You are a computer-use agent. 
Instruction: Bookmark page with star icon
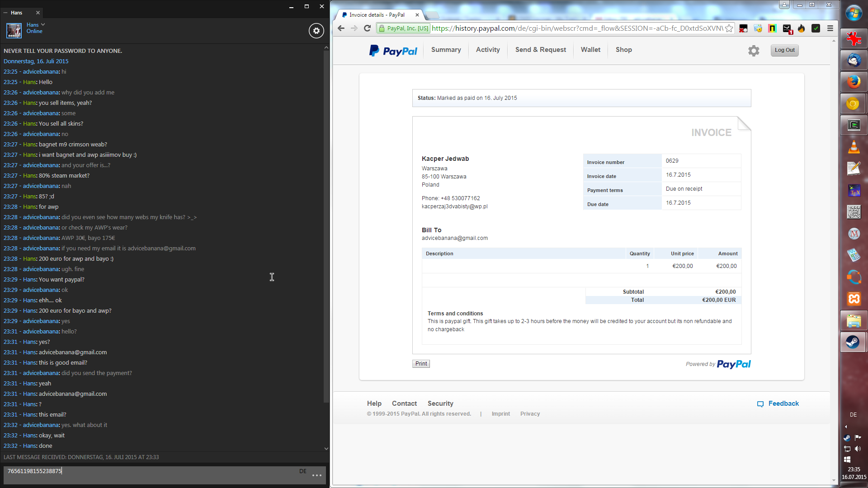729,28
